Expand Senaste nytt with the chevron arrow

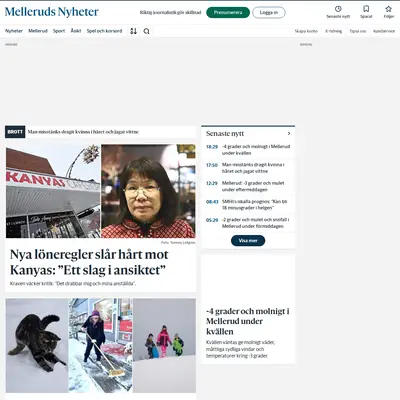pyautogui.click(x=289, y=134)
